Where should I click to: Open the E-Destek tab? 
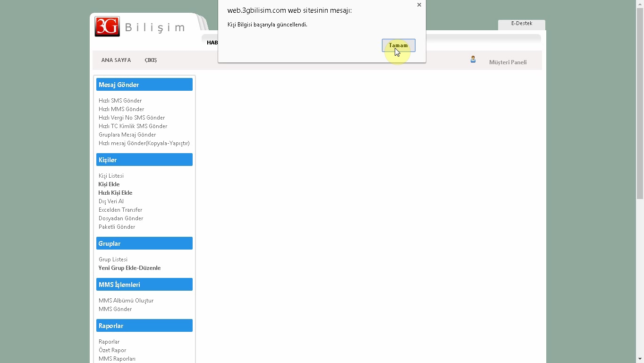[521, 24]
